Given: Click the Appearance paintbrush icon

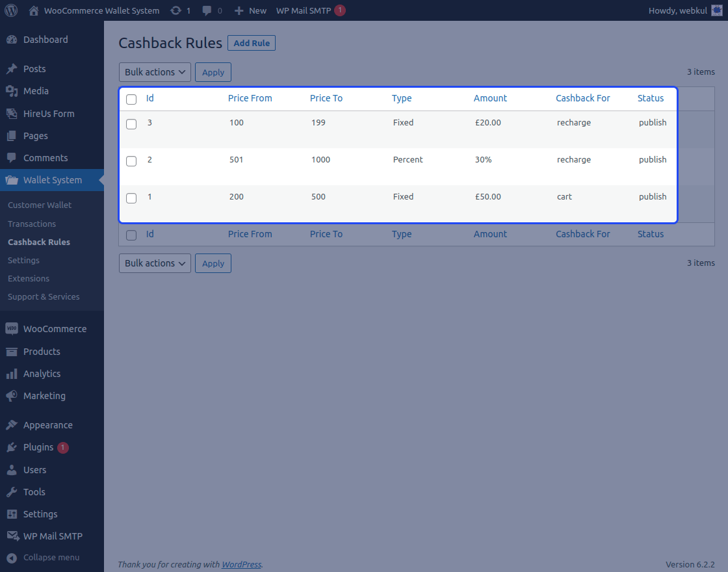Looking at the screenshot, I should [x=12, y=425].
